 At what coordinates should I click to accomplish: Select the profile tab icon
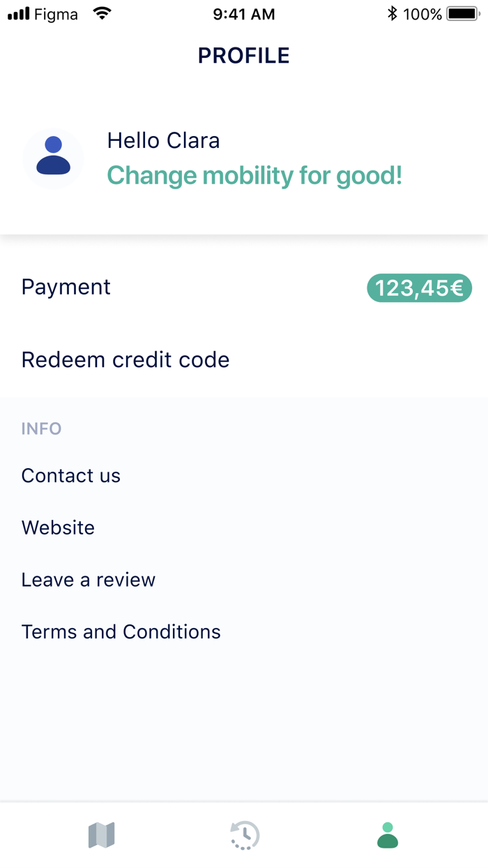(388, 835)
